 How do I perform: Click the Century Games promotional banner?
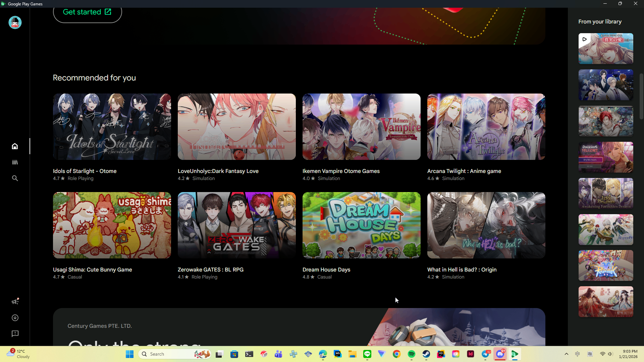click(299, 327)
